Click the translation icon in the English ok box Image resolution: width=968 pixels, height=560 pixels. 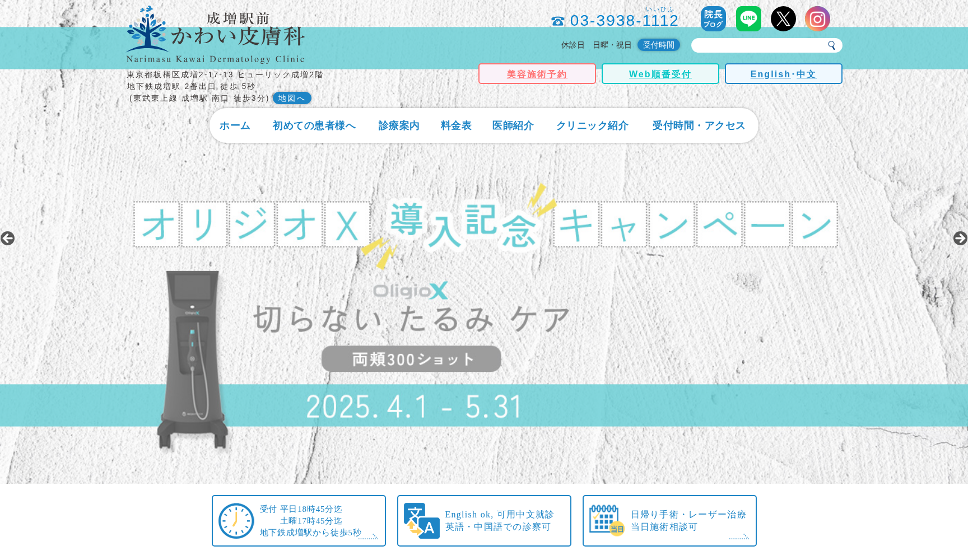pyautogui.click(x=420, y=520)
